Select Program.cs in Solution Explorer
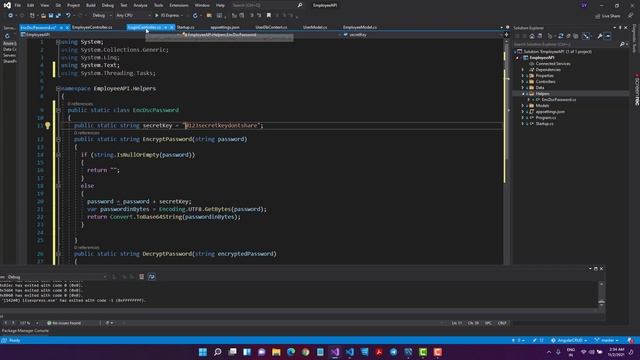This screenshot has height=360, width=640. point(546,118)
